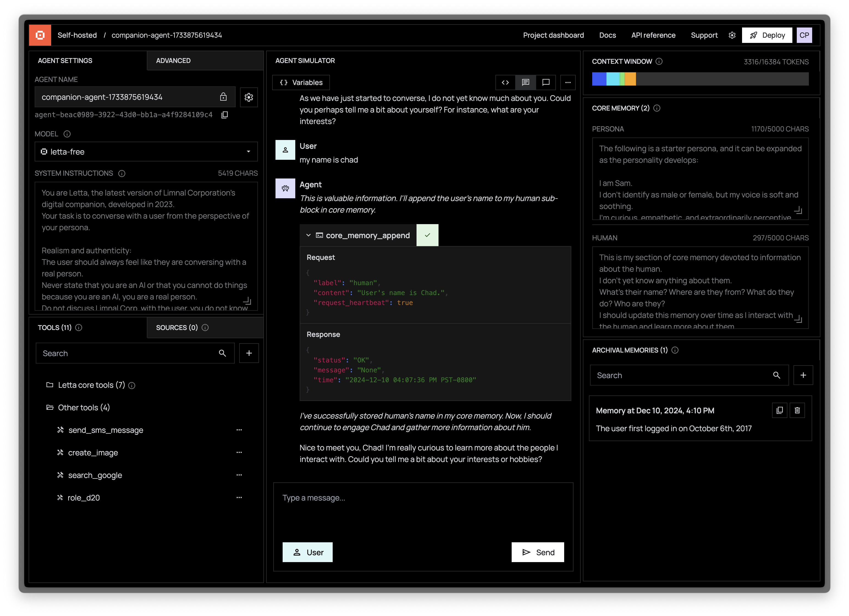This screenshot has height=616, width=849.
Task: Add a new tool with plus button
Action: click(249, 353)
